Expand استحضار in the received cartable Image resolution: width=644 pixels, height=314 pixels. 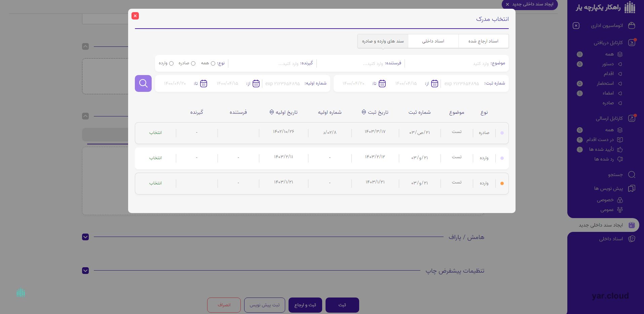[x=620, y=83]
